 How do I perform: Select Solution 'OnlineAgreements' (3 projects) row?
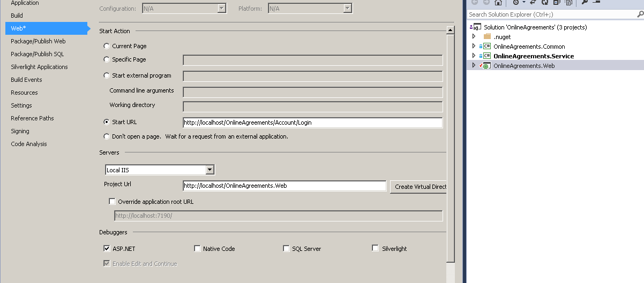(x=555, y=27)
